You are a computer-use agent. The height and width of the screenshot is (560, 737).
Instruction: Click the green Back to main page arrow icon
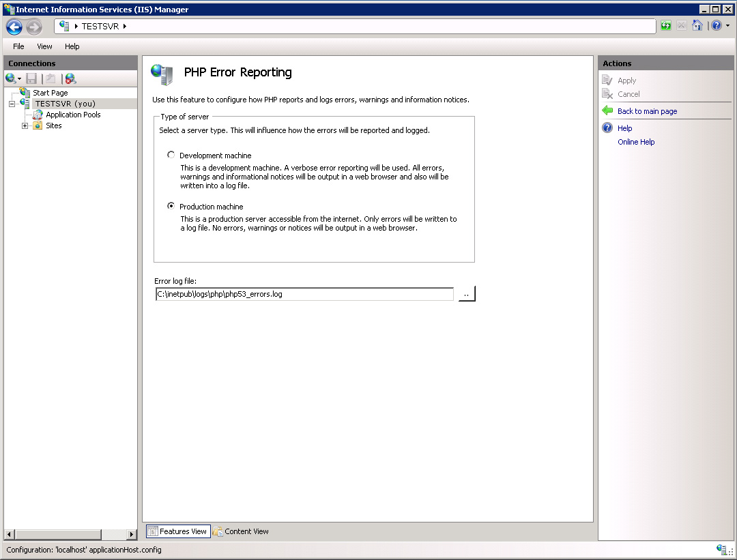click(x=607, y=110)
